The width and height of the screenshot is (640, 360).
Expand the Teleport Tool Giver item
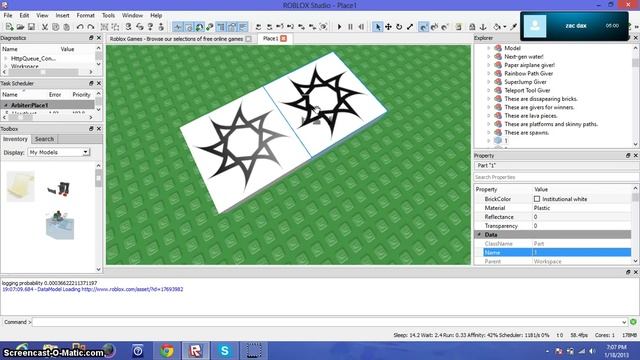[489, 90]
